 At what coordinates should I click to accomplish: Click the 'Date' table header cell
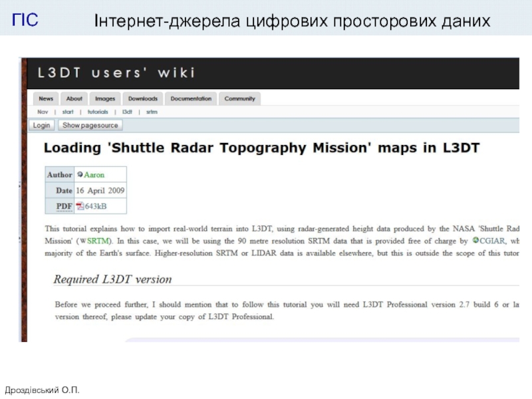[60, 190]
